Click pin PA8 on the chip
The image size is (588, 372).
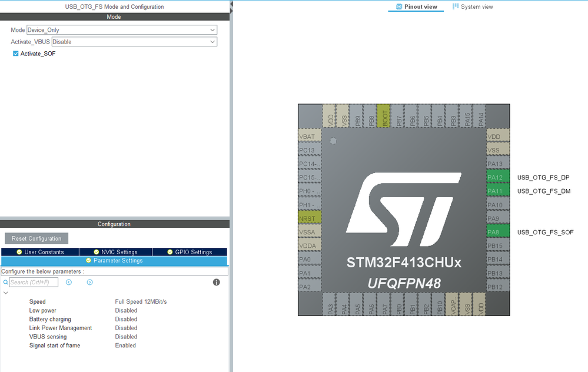coord(498,232)
